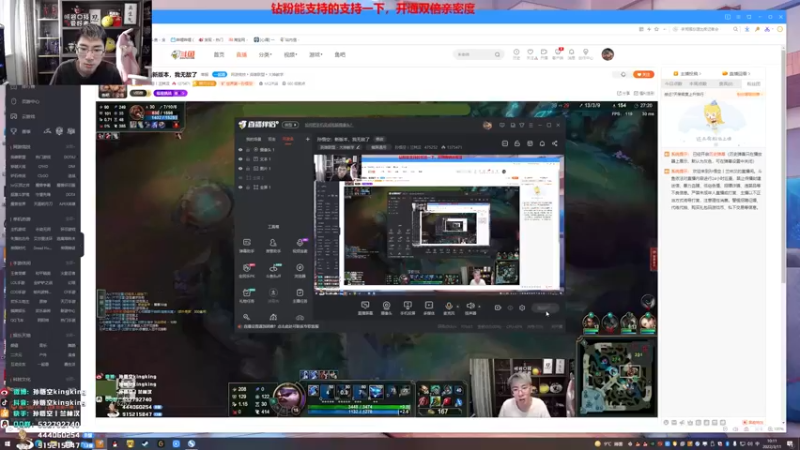Viewport: 800px width, 450px height.
Task: Open the last ranking tab in right panel
Action: pos(753,84)
